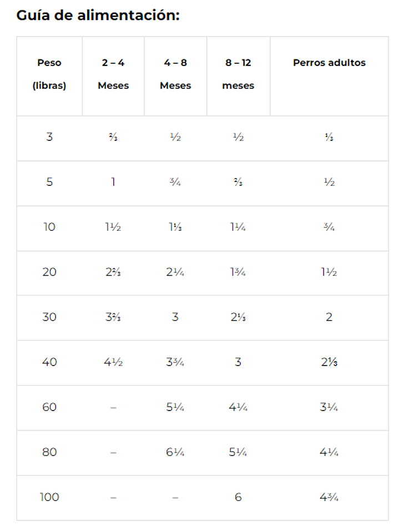Click 4½ value in the 40-pound row
This screenshot has height=532, width=399.
(x=113, y=362)
